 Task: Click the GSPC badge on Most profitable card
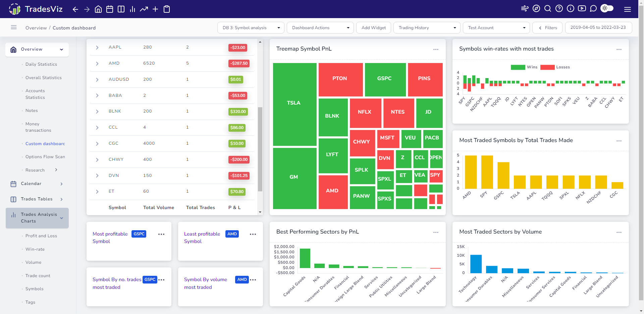(x=139, y=234)
